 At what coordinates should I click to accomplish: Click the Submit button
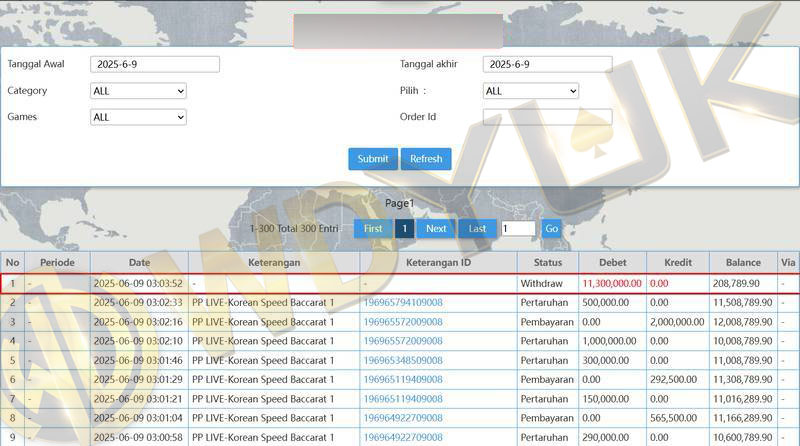pos(373,159)
